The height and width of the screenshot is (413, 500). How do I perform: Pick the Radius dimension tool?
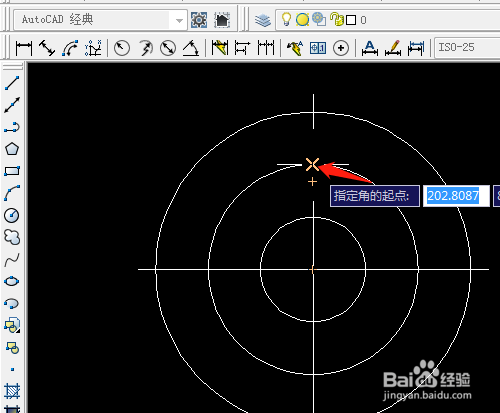(x=122, y=48)
